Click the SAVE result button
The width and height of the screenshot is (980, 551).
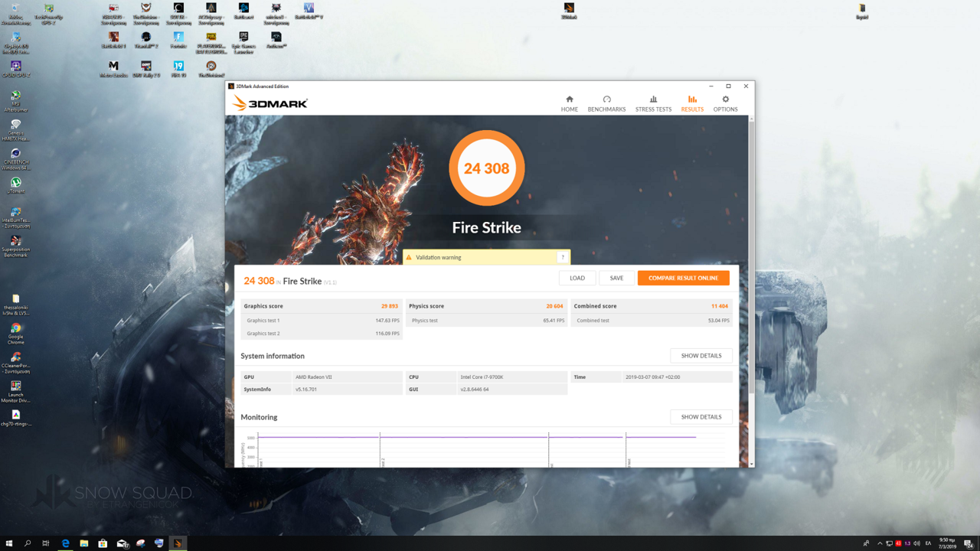pyautogui.click(x=616, y=278)
